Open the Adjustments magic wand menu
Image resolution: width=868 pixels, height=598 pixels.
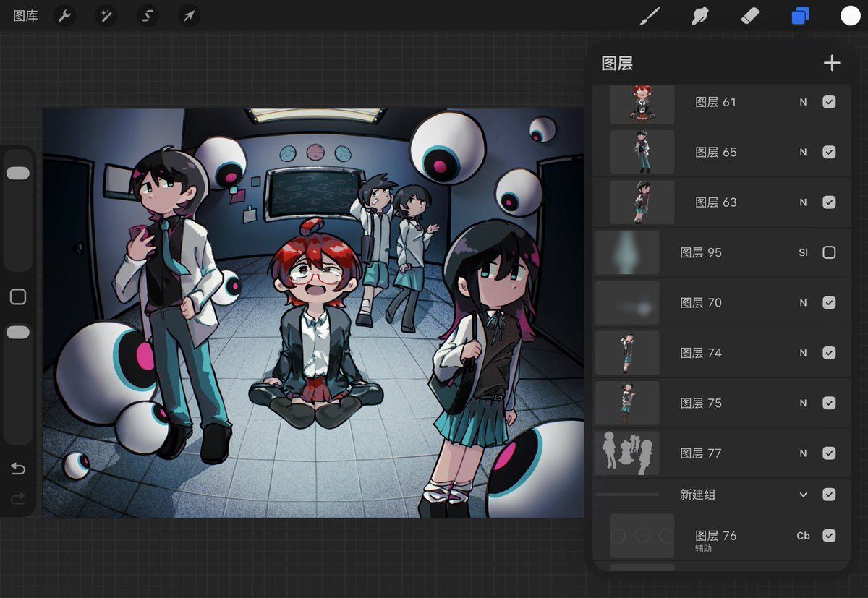(106, 16)
